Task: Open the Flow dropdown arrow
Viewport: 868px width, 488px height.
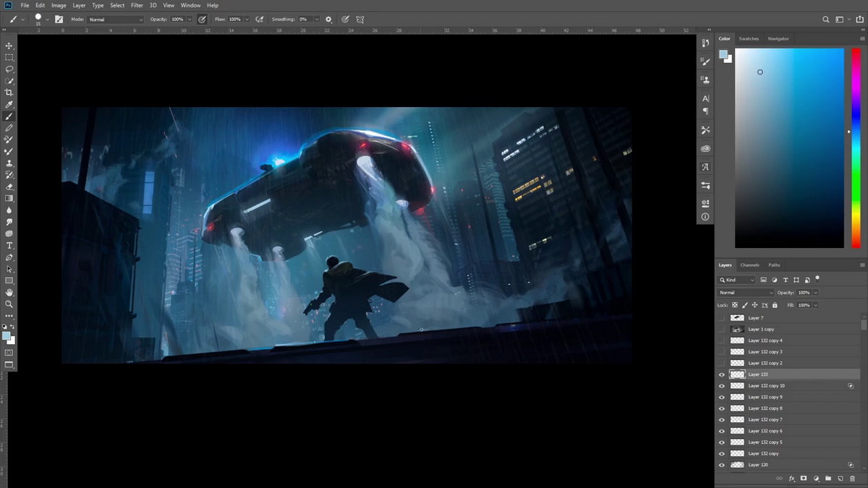Action: click(247, 20)
